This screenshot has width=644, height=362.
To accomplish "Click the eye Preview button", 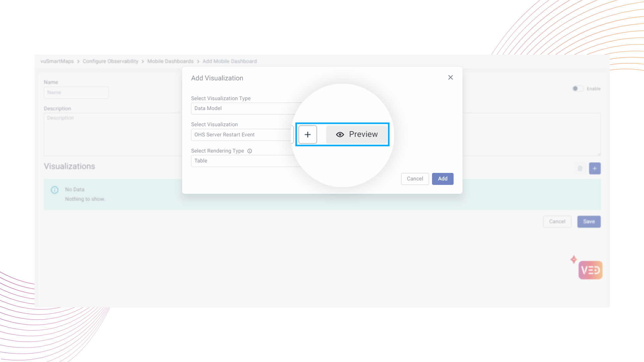I will [x=357, y=134].
